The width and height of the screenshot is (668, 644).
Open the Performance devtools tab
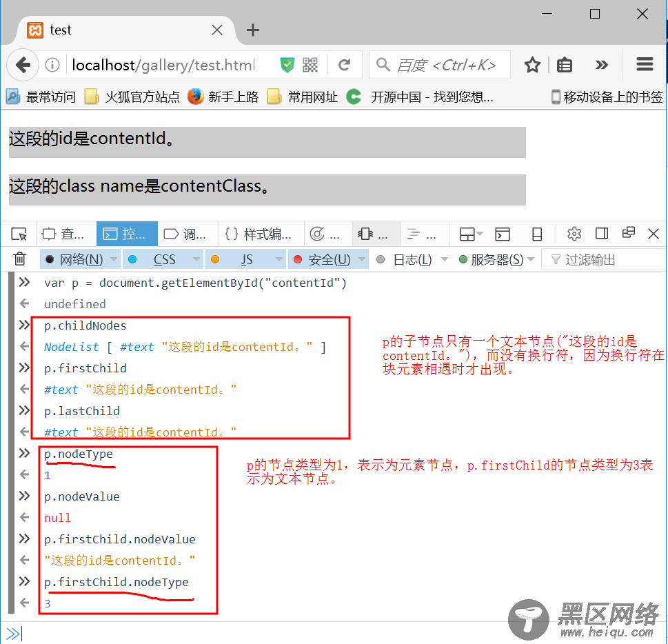point(327,234)
